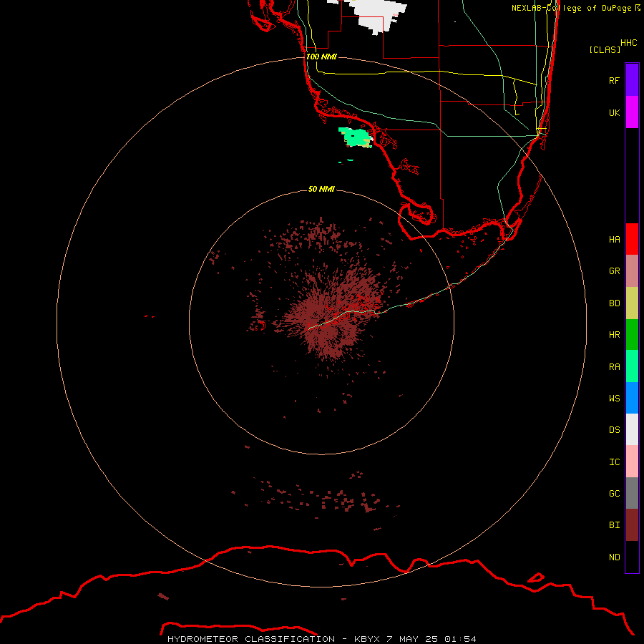Click the 100 NMI range ring label
Image resolution: width=644 pixels, height=644 pixels.
321,57
